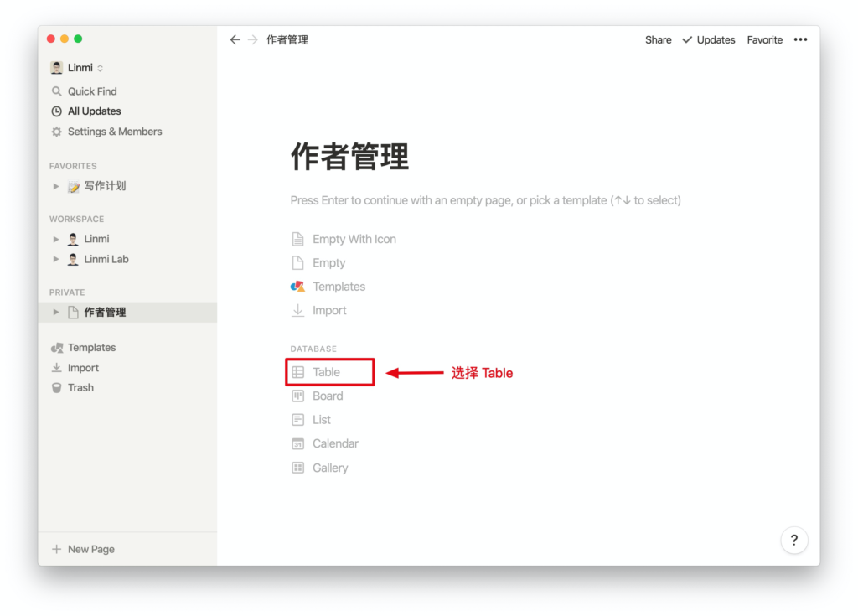The image size is (858, 616).
Task: Click the page icon beside sidebar 作者管理
Action: 74,312
